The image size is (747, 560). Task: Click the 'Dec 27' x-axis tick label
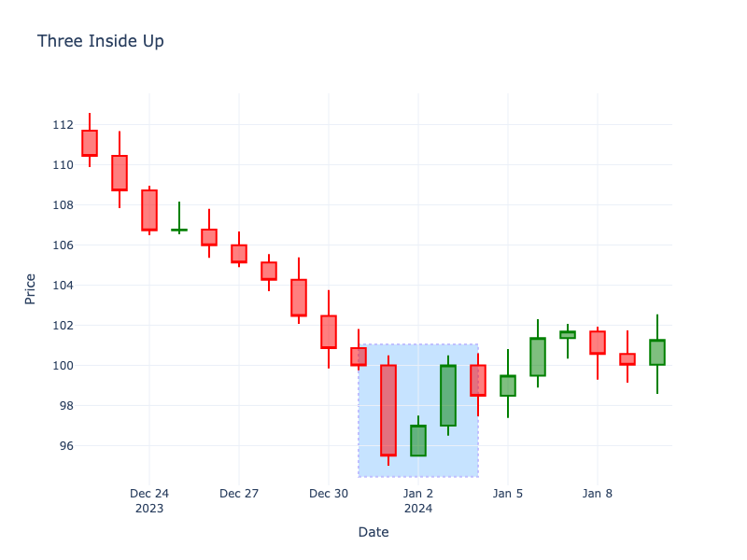239,494
